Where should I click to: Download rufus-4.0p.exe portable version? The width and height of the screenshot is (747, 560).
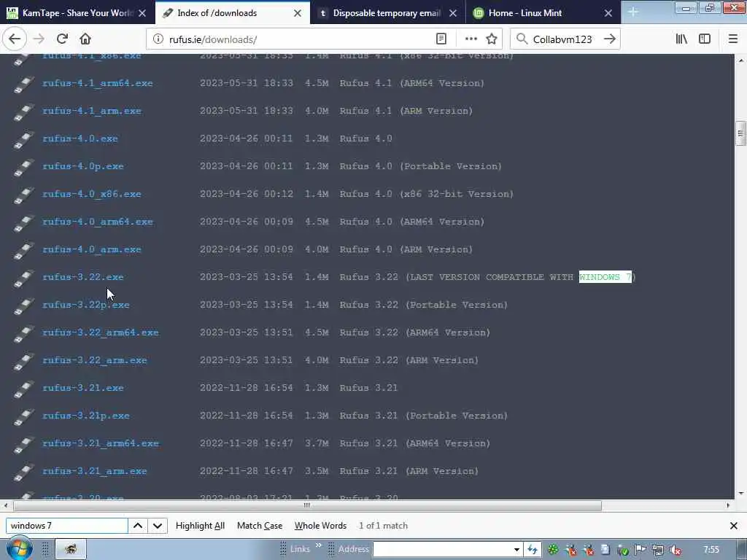tap(83, 166)
